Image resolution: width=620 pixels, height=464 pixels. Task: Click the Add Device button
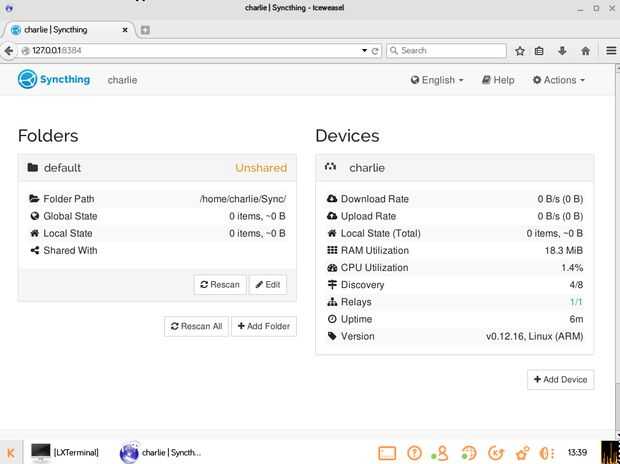[560, 379]
